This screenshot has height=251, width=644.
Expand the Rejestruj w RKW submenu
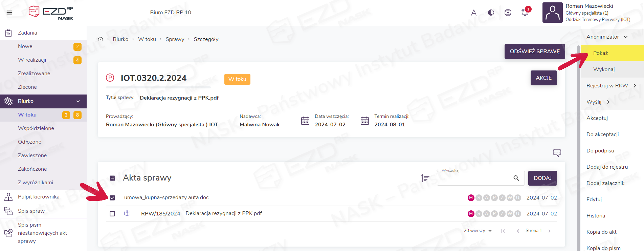[635, 86]
